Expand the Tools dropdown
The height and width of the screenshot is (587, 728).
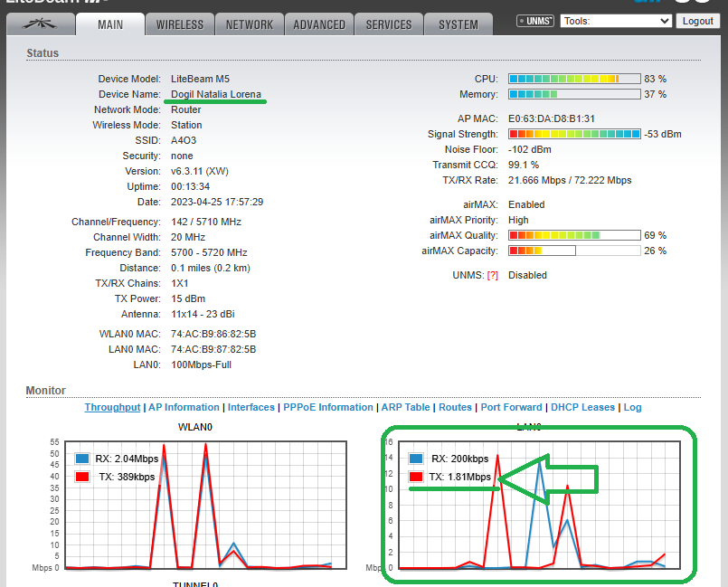click(x=616, y=21)
